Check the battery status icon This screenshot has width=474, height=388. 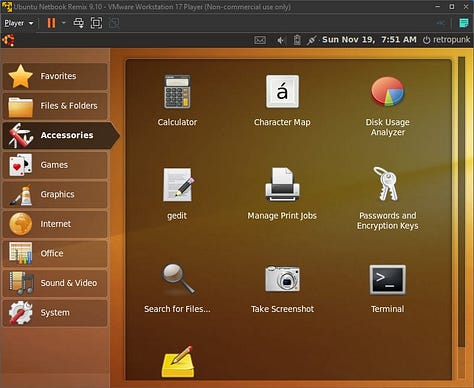coord(297,40)
